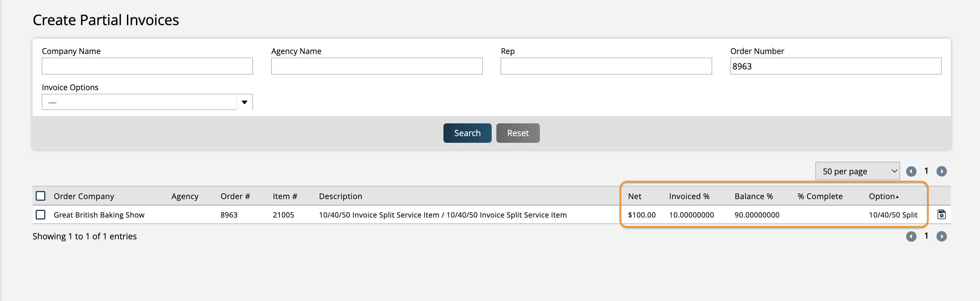Toggle the select-all checkbox in table header
The height and width of the screenshot is (301, 980).
coord(40,196)
